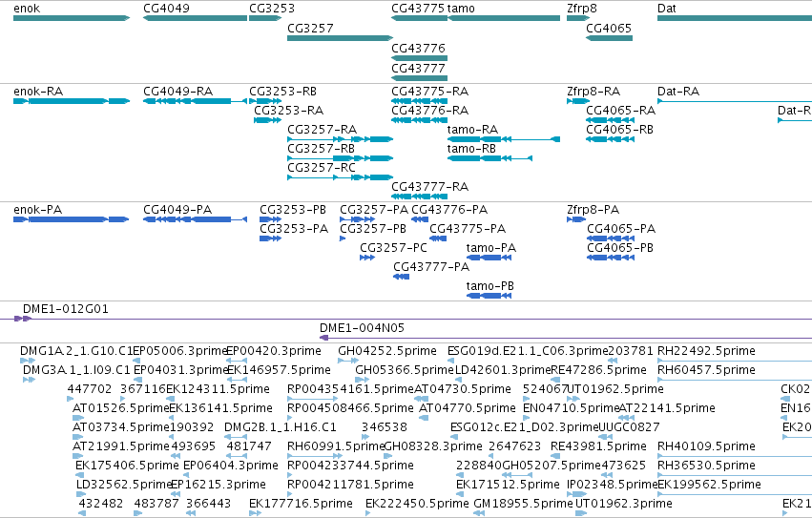Select the Dat gene label
Image resolution: width=812 pixels, height=518 pixels.
(666, 9)
